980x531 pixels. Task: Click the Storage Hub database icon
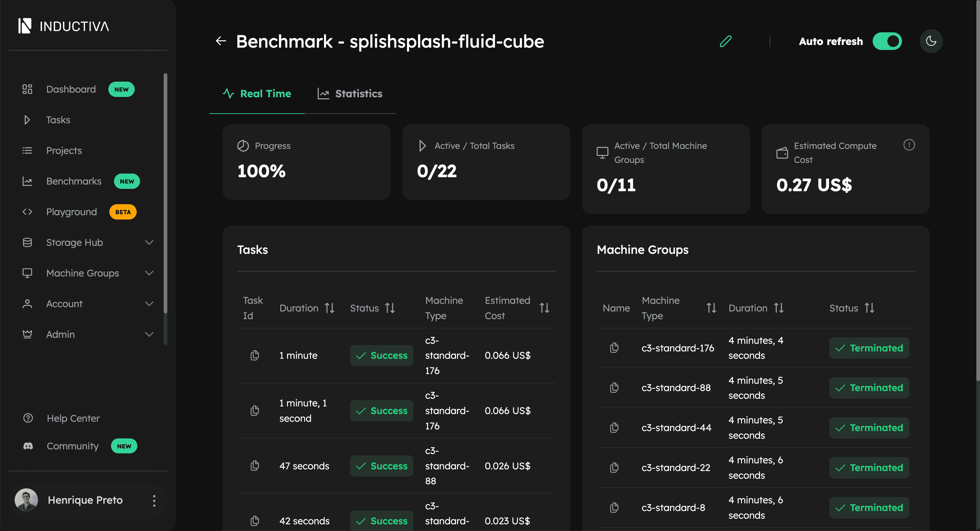[x=27, y=242]
